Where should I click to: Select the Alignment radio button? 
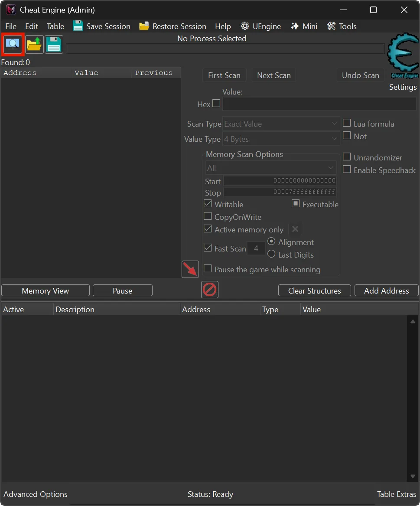click(272, 242)
